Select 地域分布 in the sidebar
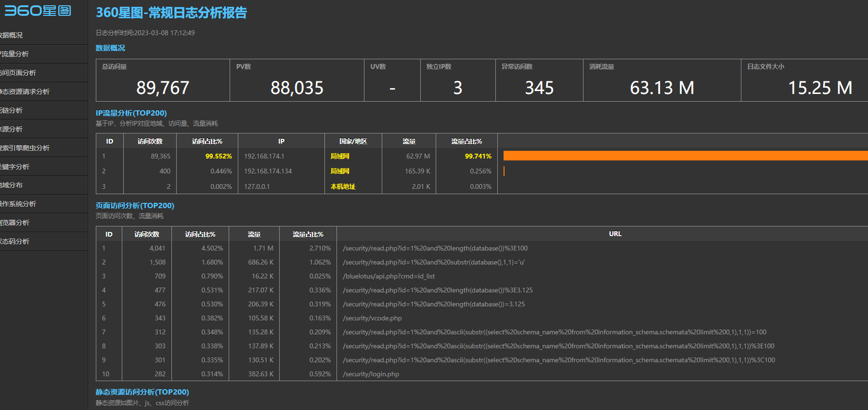868x410 pixels. (12, 185)
